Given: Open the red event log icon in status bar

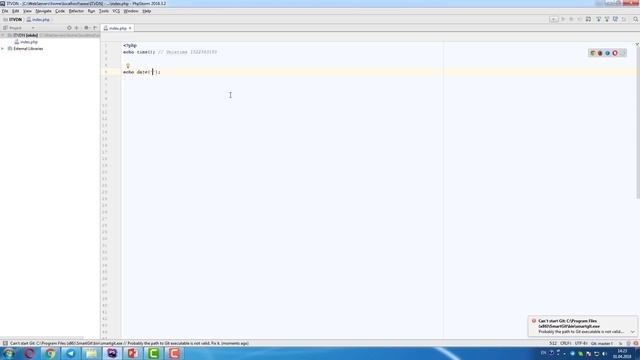Looking at the screenshot, I should [636, 343].
